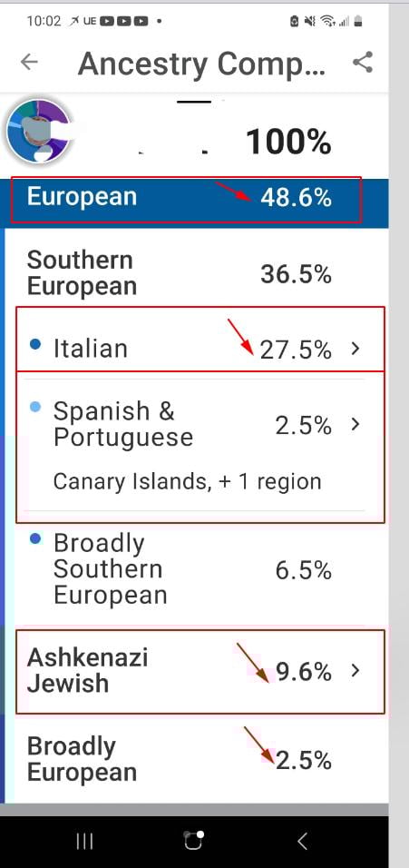Expand Spanish & Portuguese chevron
This screenshot has width=409, height=868.
[355, 425]
